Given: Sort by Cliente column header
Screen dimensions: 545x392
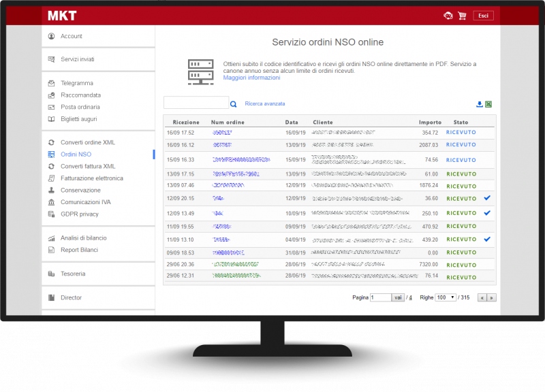Looking at the screenshot, I should click(323, 122).
